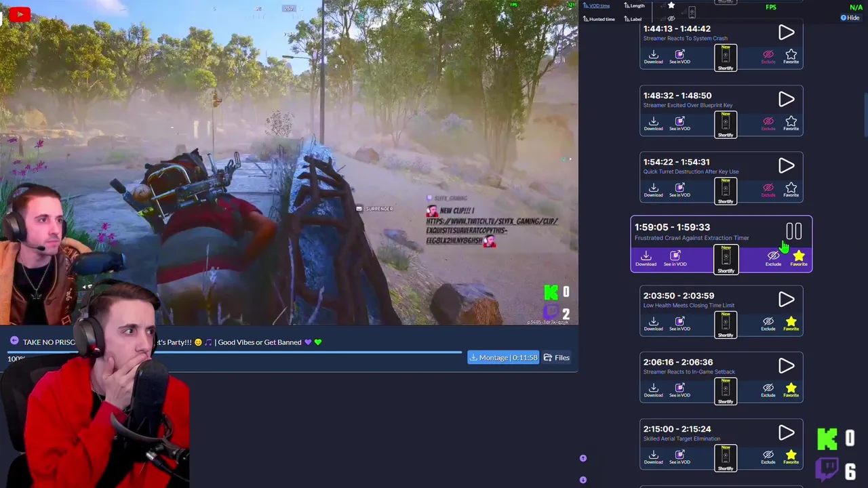See the Low Health clip in VOD
Viewport: 868px width, 488px height.
coord(679,324)
